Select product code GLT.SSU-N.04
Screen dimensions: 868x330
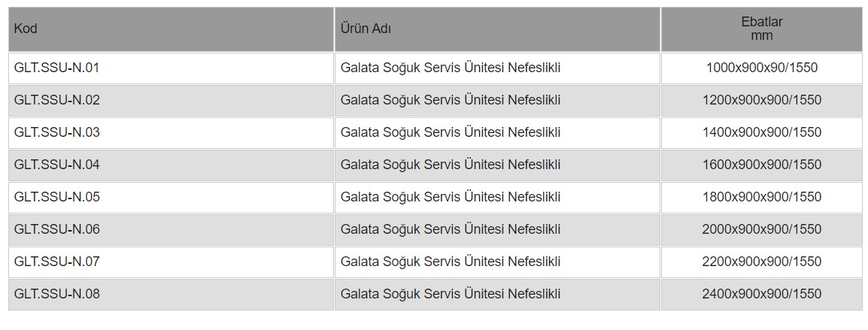click(x=56, y=165)
